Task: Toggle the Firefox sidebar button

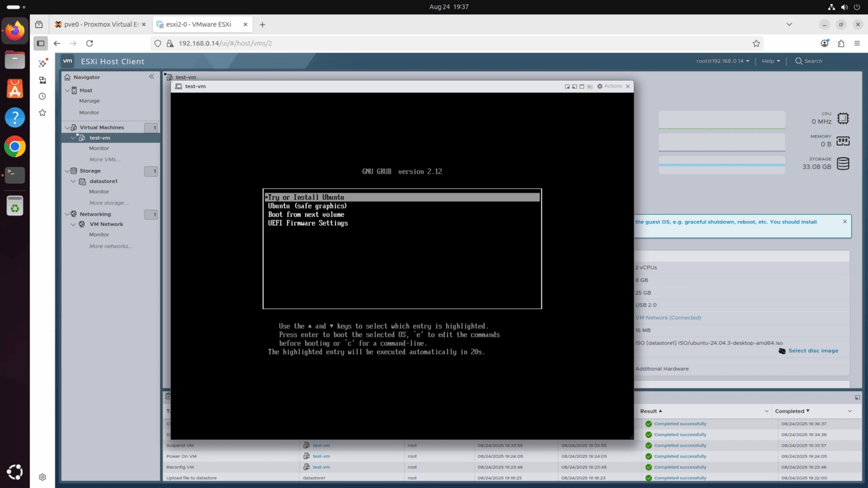Action: coord(41,43)
